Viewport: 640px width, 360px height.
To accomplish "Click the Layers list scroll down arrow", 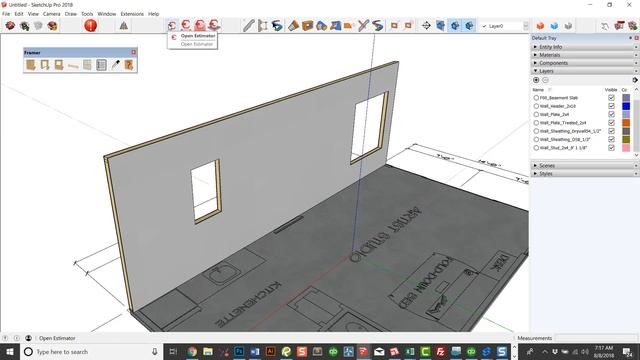I will point(636,155).
